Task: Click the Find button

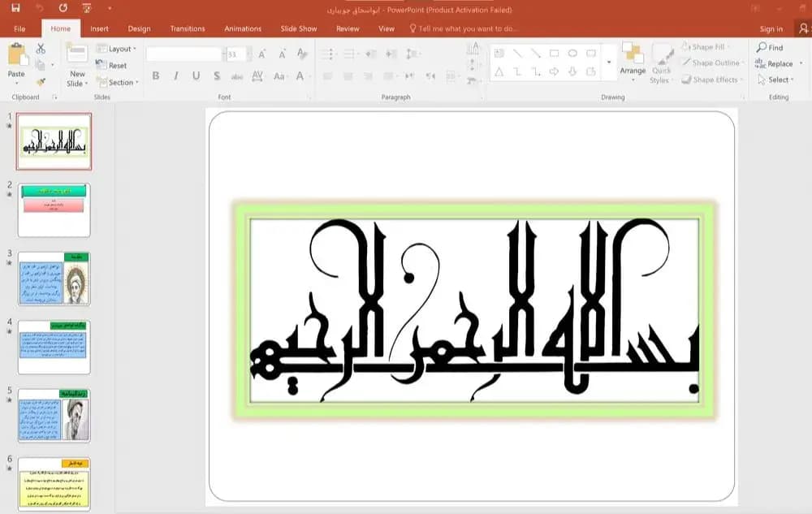Action: (x=770, y=48)
